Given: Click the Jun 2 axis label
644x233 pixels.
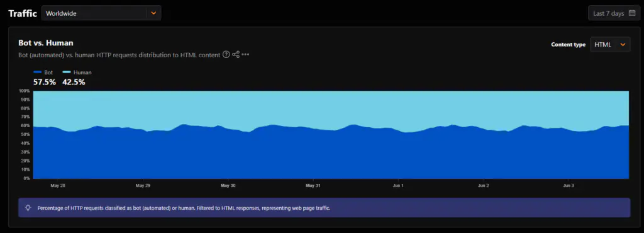Looking at the screenshot, I should [x=484, y=186].
